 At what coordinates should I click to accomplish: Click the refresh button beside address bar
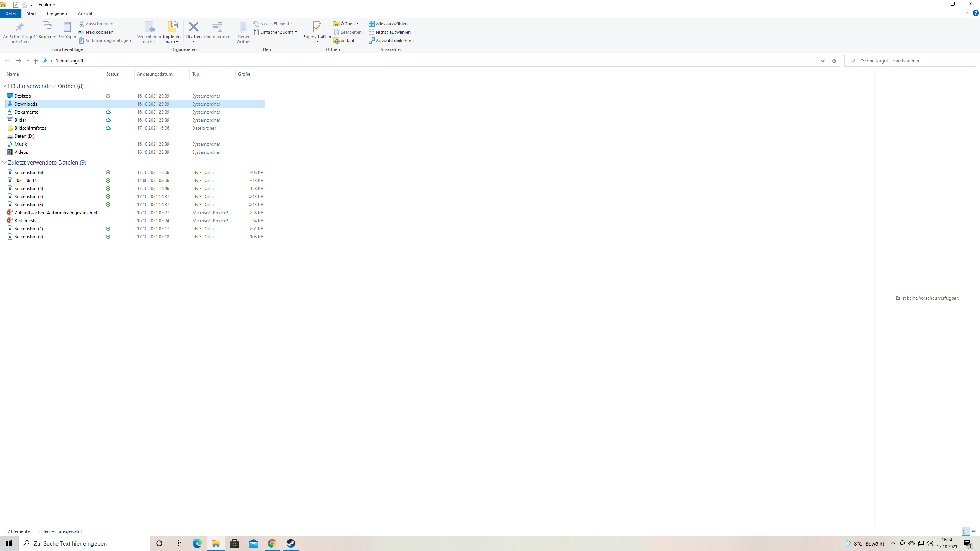pyautogui.click(x=834, y=61)
